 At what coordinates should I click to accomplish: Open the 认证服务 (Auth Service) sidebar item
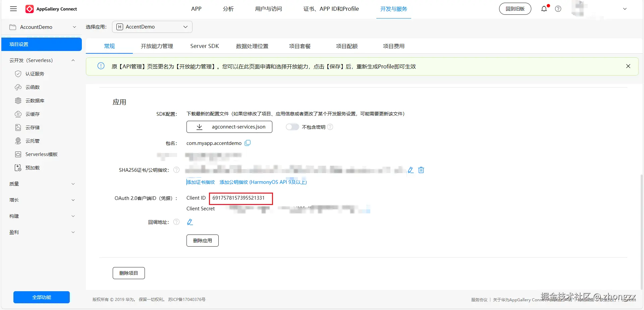pyautogui.click(x=35, y=73)
